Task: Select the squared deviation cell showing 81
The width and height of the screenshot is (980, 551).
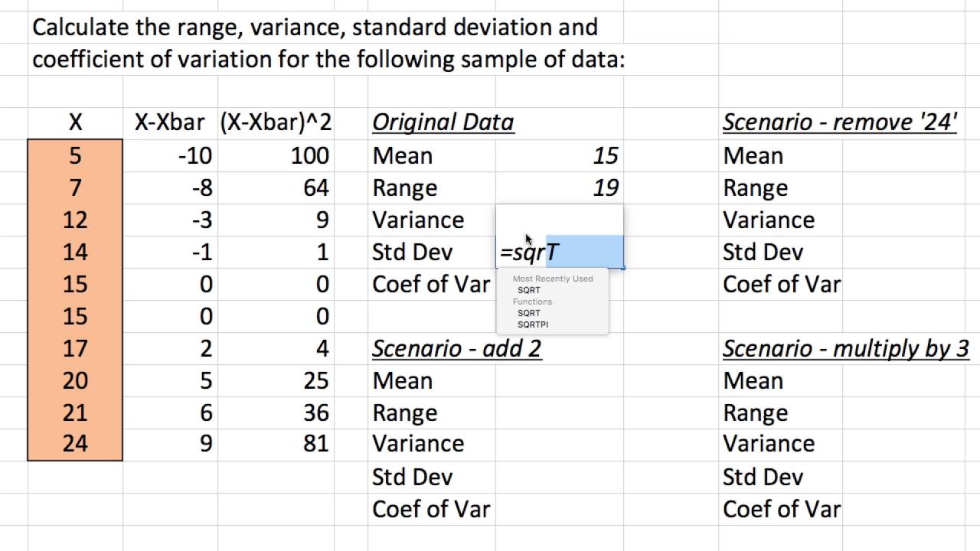Action: click(x=276, y=444)
